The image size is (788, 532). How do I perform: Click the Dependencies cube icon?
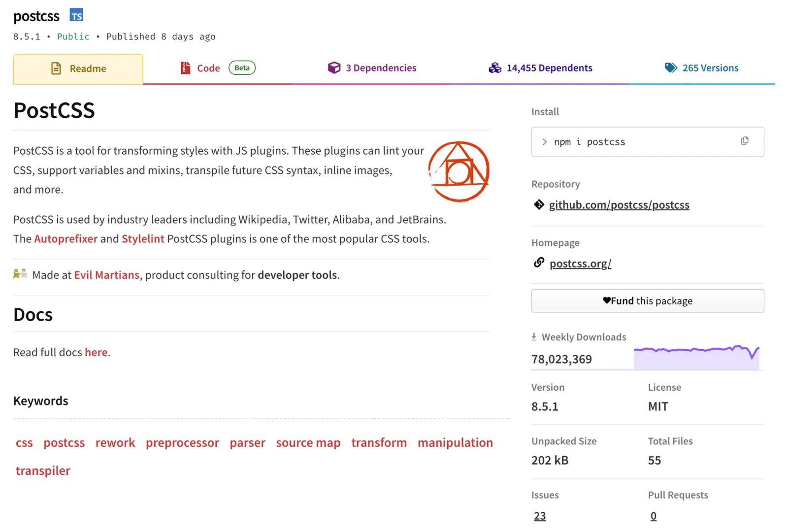334,68
